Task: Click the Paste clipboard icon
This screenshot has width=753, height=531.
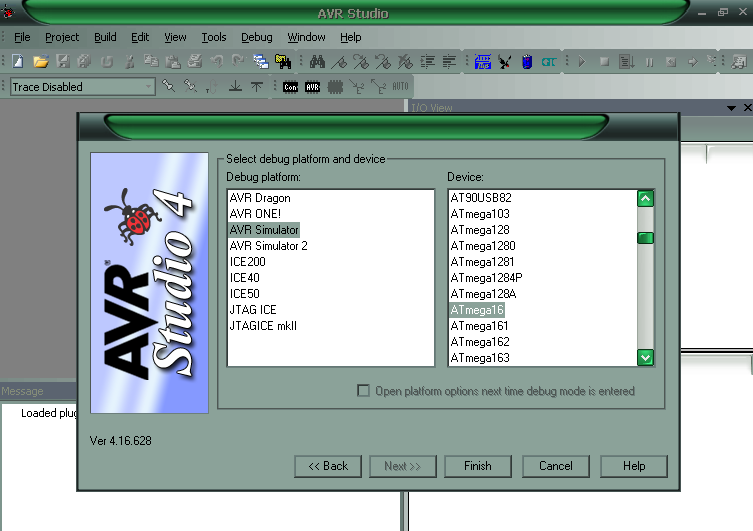Action: coord(173,61)
